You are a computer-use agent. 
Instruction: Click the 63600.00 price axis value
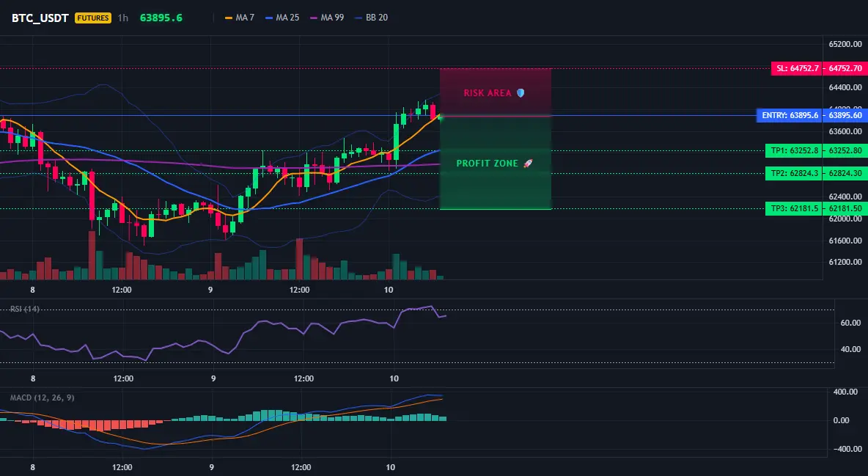(845, 131)
